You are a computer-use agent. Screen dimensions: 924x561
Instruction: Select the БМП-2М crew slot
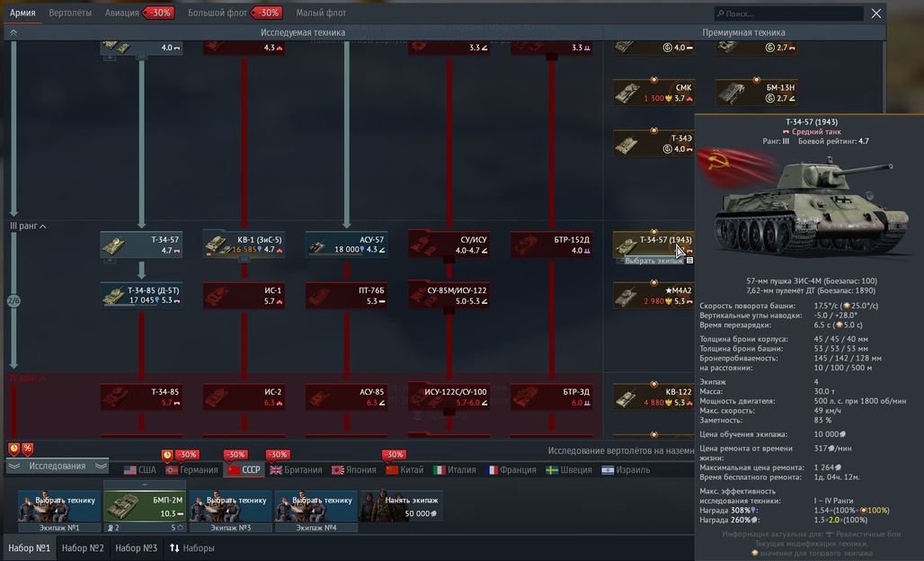[x=145, y=505]
